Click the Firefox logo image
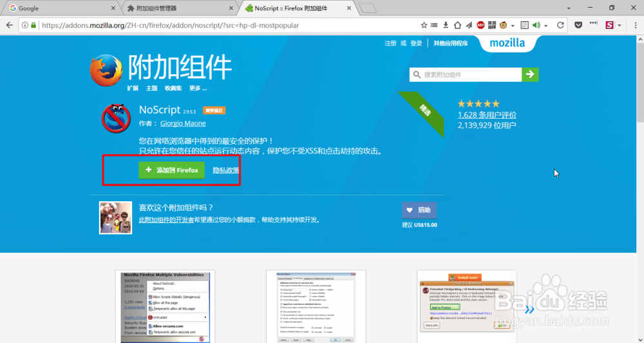 [106, 71]
